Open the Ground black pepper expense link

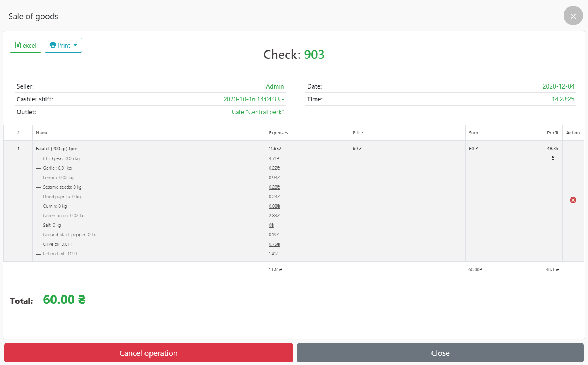274,235
